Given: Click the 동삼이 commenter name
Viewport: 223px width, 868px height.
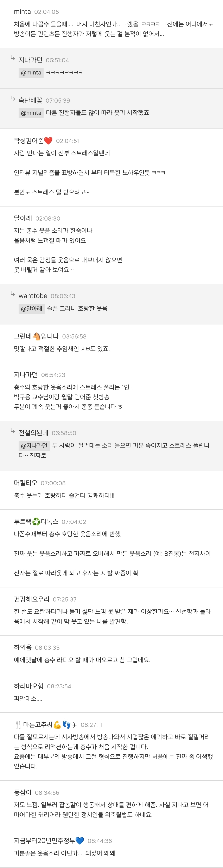Looking at the screenshot, I should tap(23, 792).
